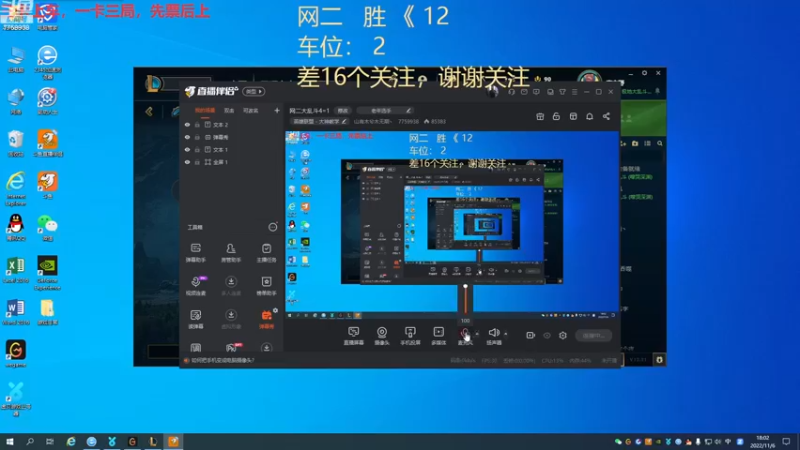Select the 文本 2 source row
The width and height of the screenshot is (800, 450).
point(232,124)
